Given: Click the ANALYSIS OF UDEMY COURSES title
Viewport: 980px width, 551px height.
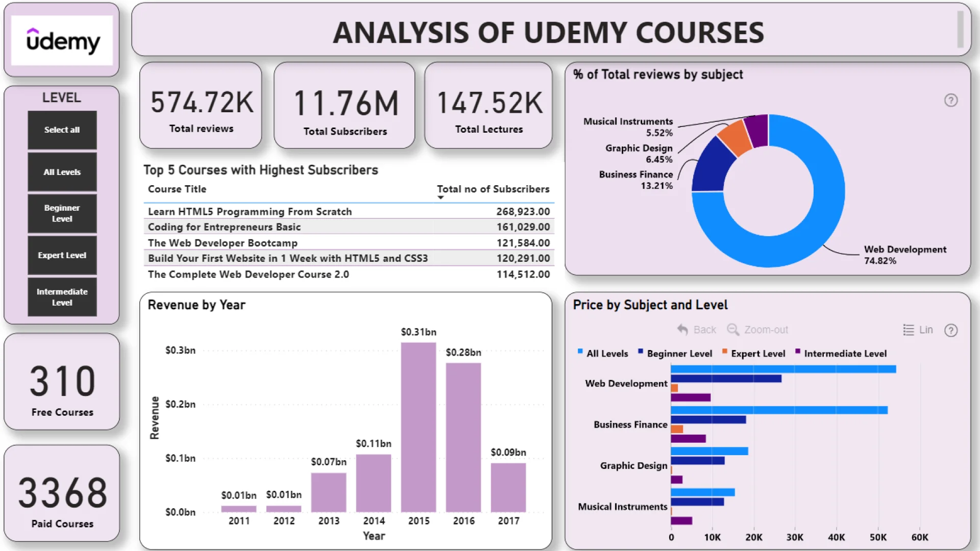Looking at the screenshot, I should 549,33.
